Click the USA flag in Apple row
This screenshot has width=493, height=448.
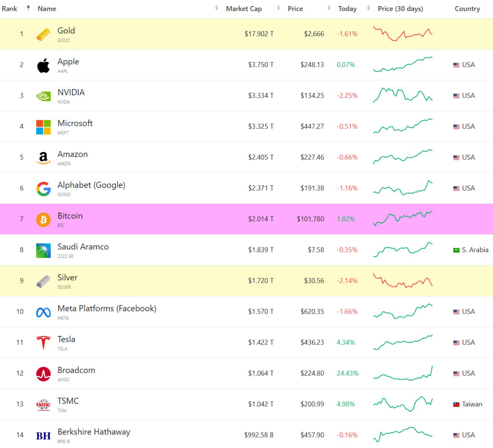[456, 65]
